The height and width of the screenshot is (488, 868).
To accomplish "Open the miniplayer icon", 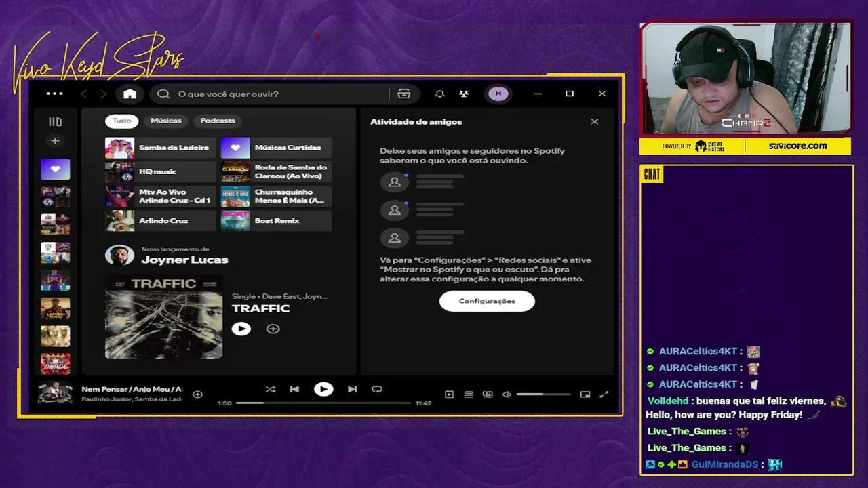I will pyautogui.click(x=585, y=394).
